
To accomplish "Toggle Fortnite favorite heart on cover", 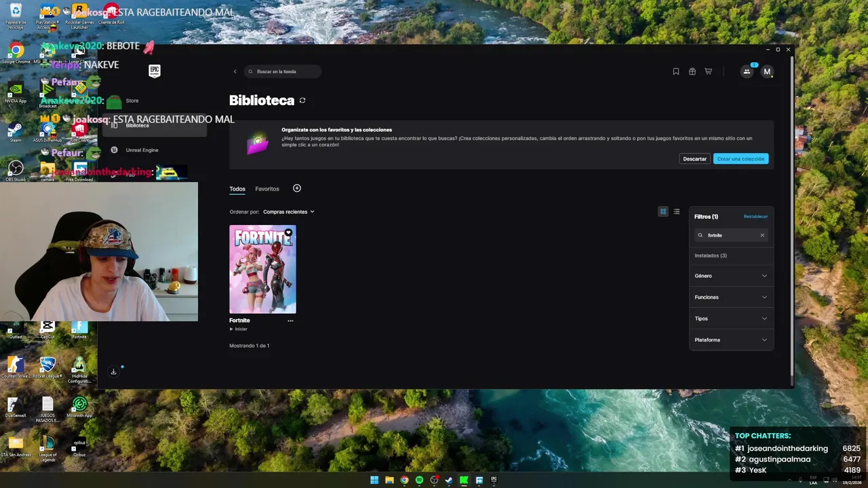I will [288, 233].
